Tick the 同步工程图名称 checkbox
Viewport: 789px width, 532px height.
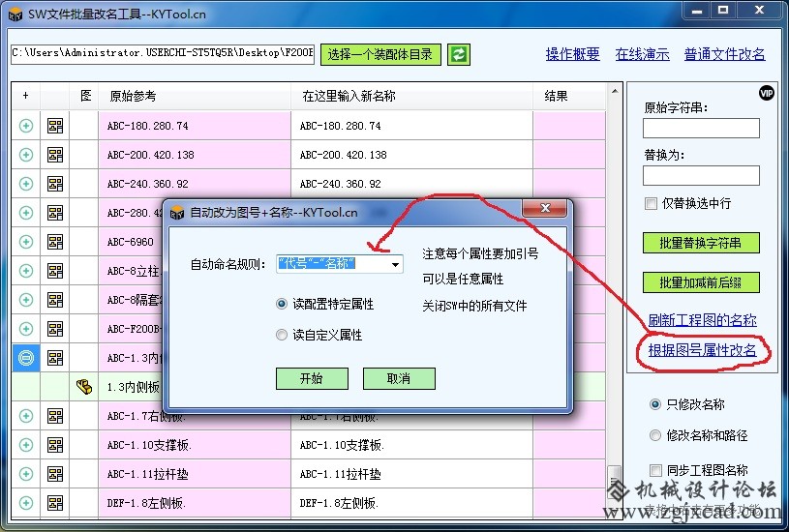pyautogui.click(x=655, y=471)
